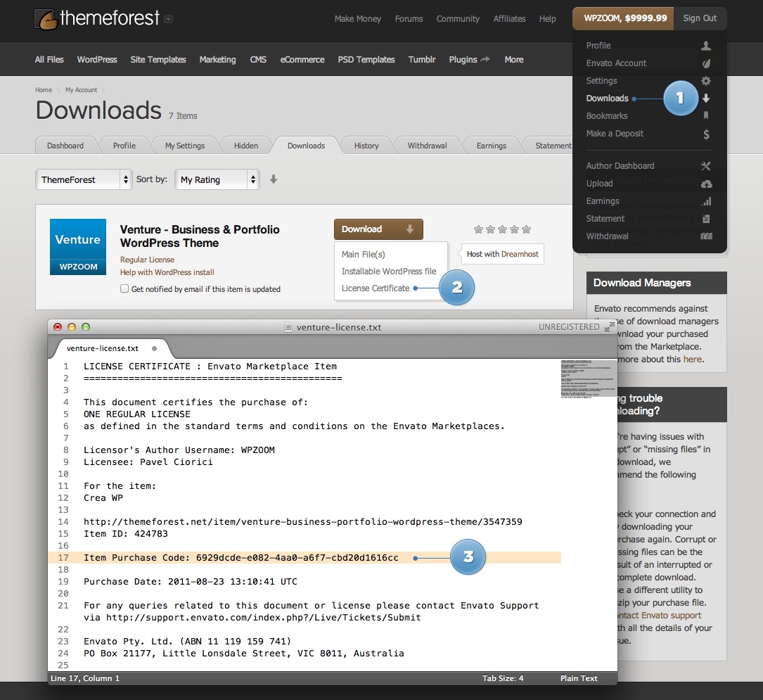Click the Author Dashboard tools icon

[706, 166]
